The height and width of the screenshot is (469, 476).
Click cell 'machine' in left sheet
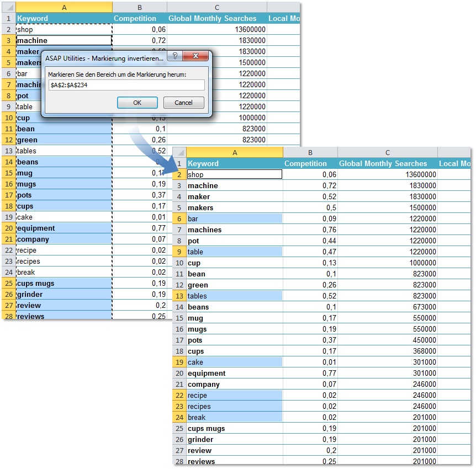click(x=64, y=40)
